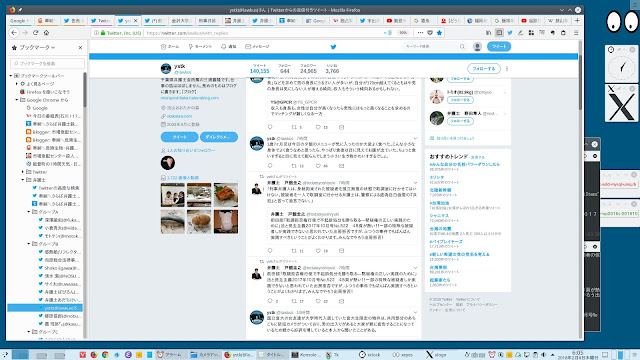The image size is (640, 360).
Task: Reply to the ystk tweet from 7 hours ago
Action: [x=270, y=166]
